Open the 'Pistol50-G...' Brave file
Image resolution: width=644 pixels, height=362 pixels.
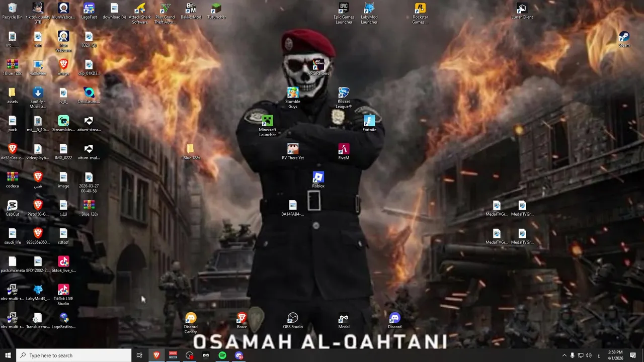[38, 208]
